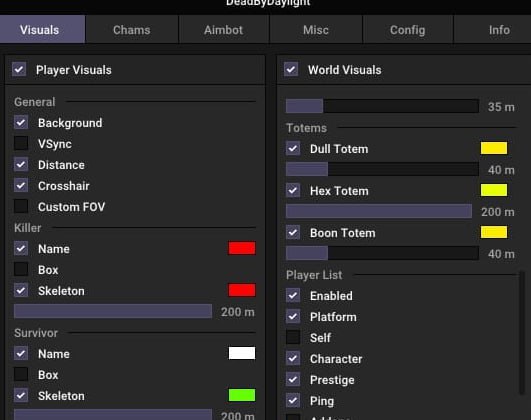Toggle the Prestige checkbox
This screenshot has height=420, width=531.
tap(293, 379)
